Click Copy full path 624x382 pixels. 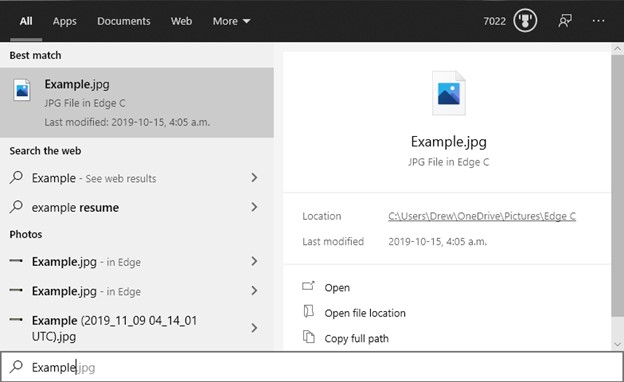point(357,339)
